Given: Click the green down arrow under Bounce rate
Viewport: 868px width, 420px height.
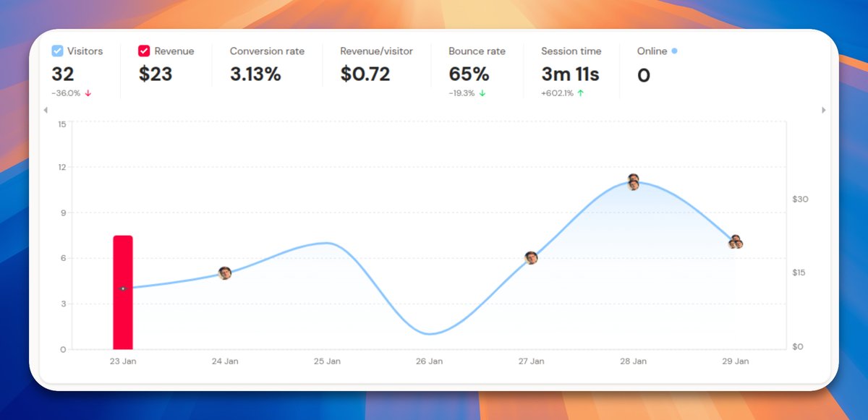Looking at the screenshot, I should tap(482, 93).
